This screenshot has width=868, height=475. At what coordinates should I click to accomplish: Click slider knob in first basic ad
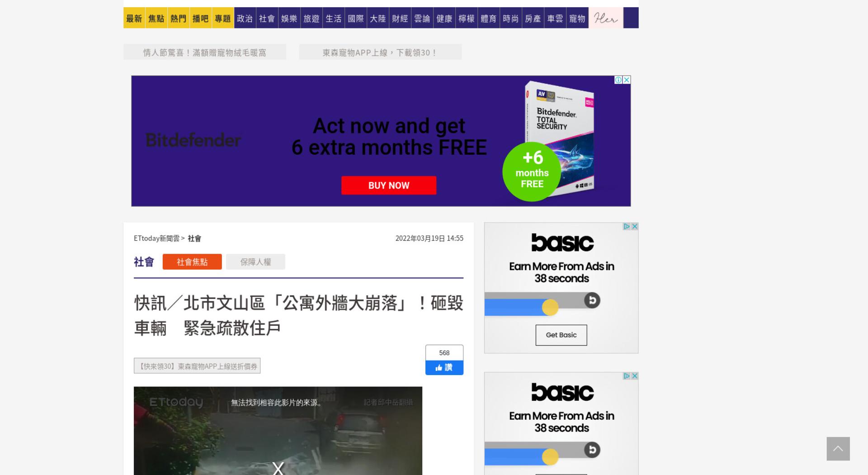click(550, 308)
